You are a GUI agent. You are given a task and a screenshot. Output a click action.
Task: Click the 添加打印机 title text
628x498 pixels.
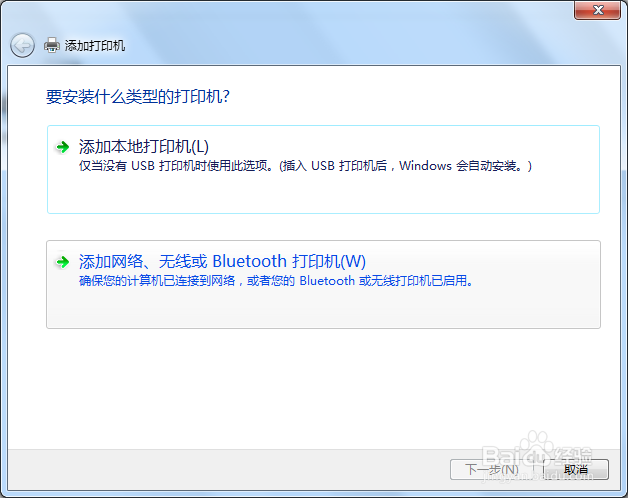[x=95, y=46]
